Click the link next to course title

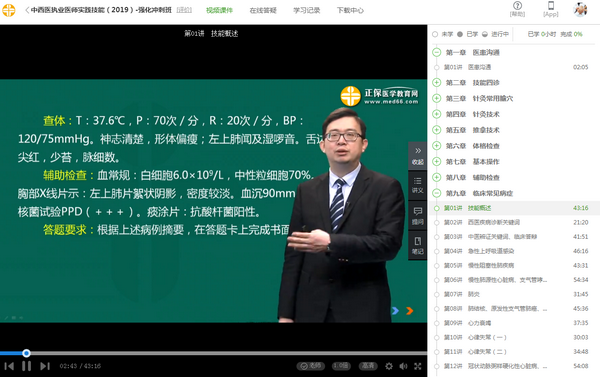click(184, 10)
